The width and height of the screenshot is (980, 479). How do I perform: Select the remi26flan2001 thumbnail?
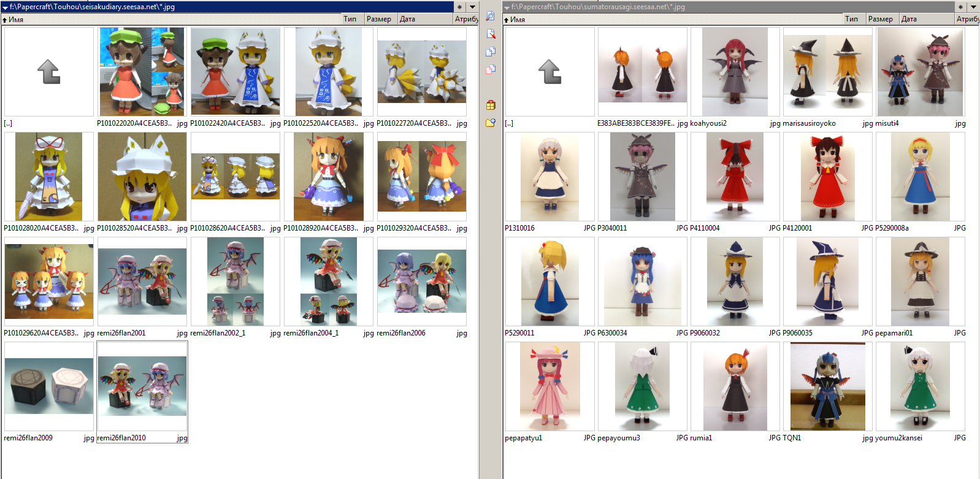click(142, 282)
